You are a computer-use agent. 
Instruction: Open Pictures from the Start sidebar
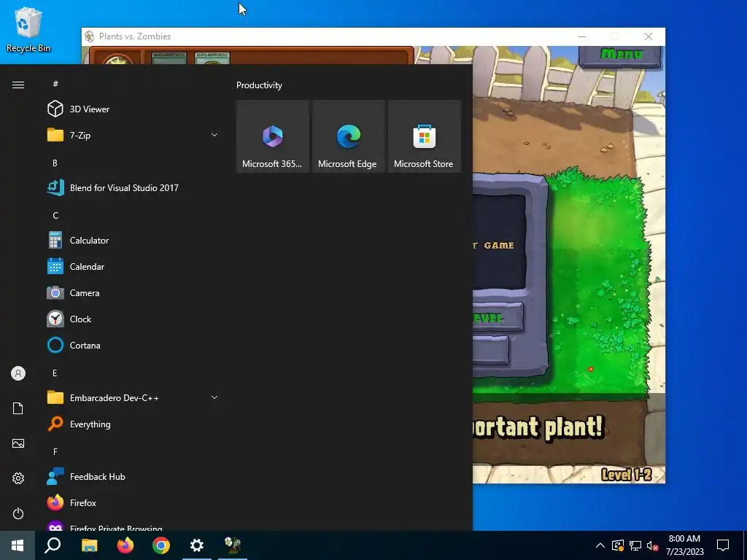coord(18,443)
